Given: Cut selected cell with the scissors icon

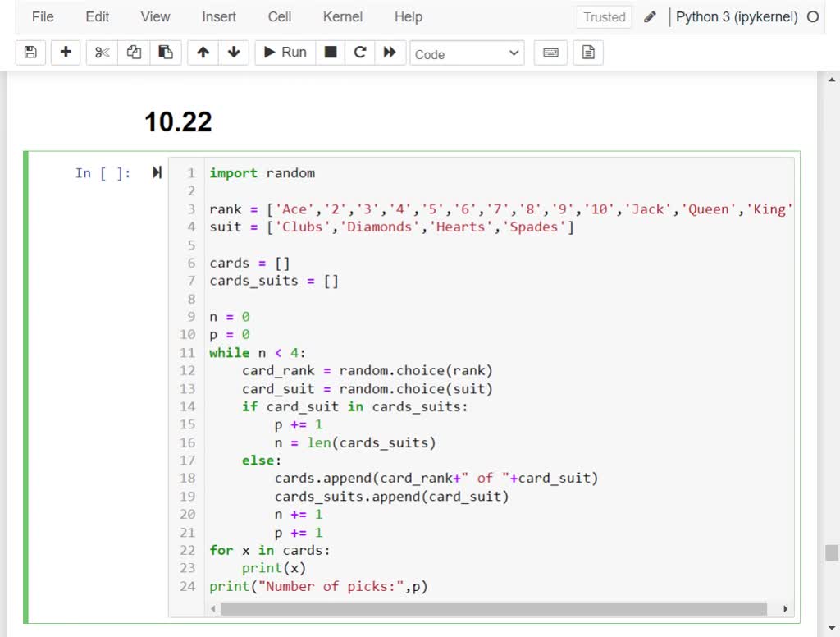Looking at the screenshot, I should point(102,53).
